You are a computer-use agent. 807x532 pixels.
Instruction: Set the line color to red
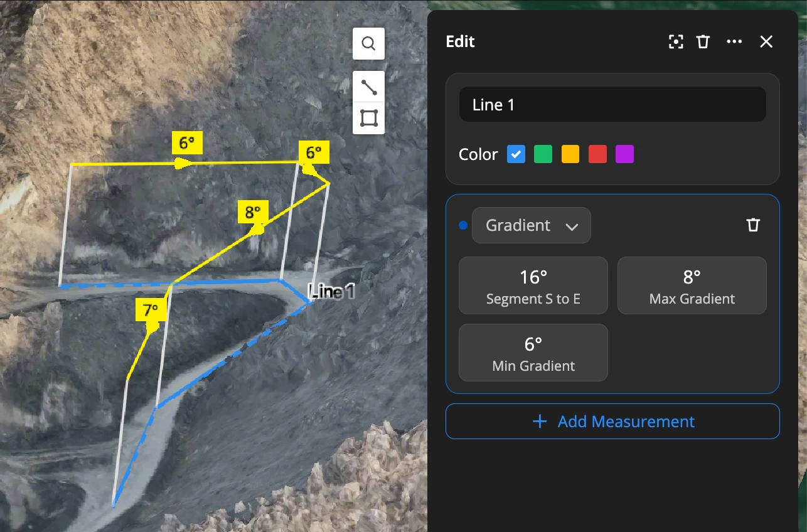point(597,154)
